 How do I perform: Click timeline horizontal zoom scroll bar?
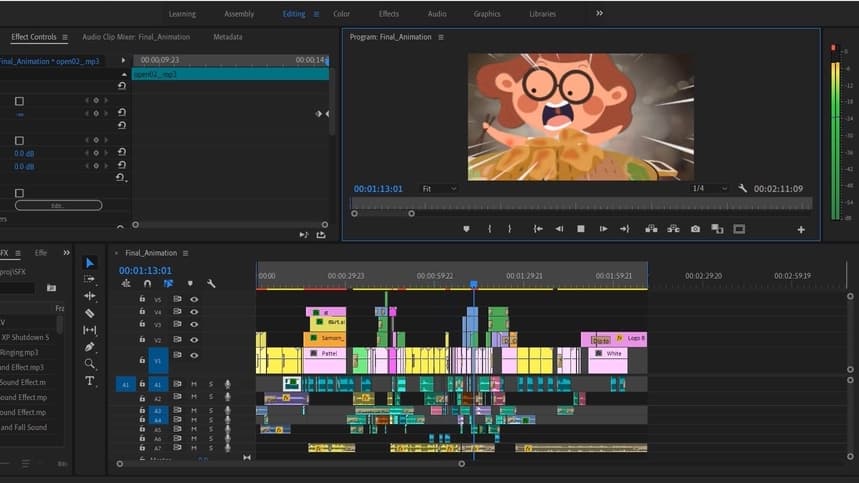[290, 464]
